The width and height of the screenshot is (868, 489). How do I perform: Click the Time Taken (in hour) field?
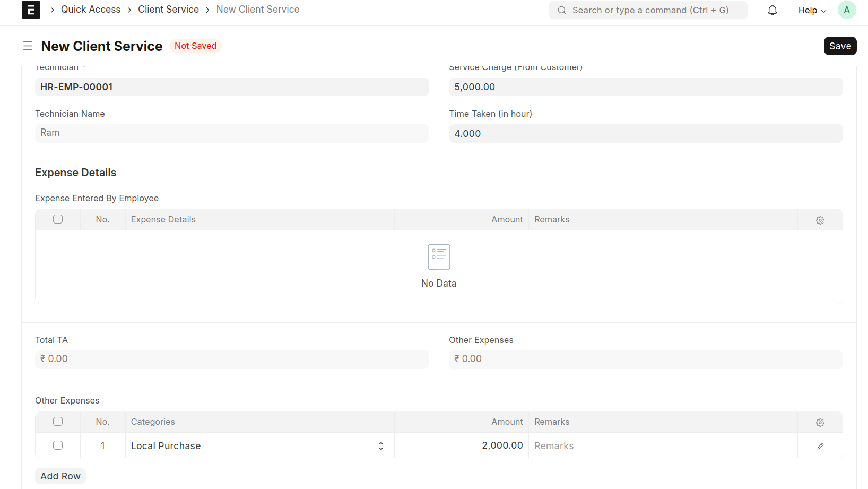point(645,134)
